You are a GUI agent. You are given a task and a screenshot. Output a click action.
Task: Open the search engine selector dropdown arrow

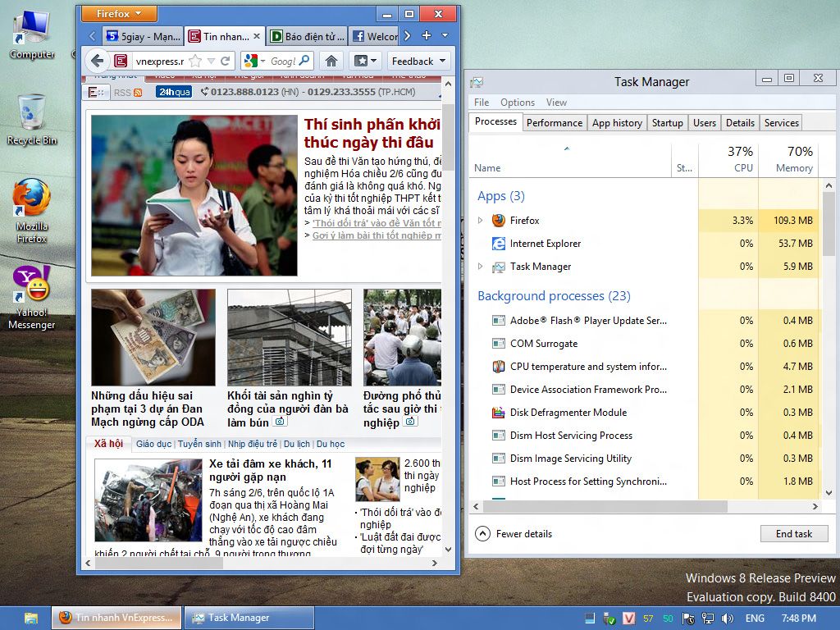coord(262,61)
